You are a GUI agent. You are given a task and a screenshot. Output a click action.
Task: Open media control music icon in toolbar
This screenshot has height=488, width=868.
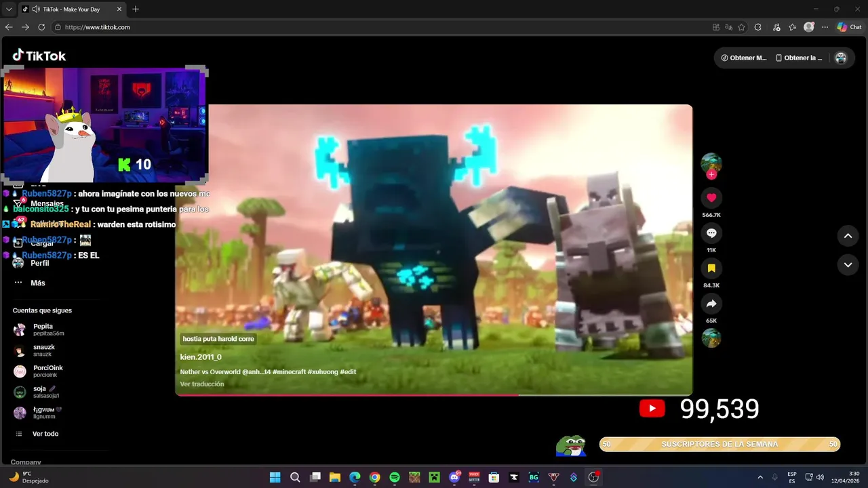775,27
